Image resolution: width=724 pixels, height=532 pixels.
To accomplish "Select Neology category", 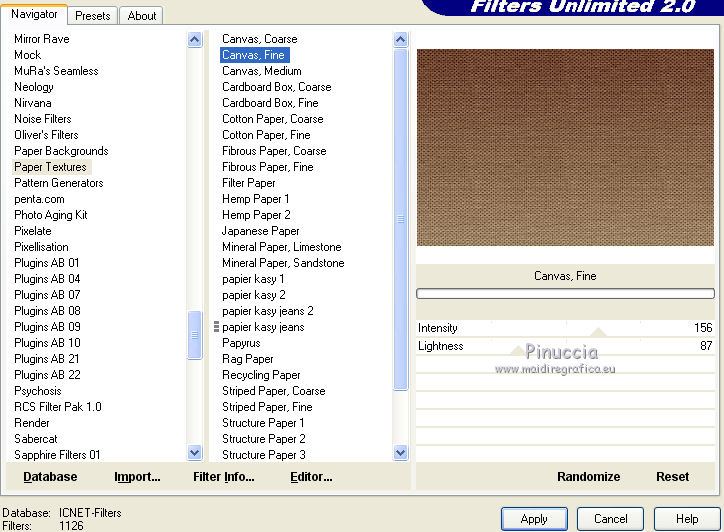I will (x=34, y=87).
